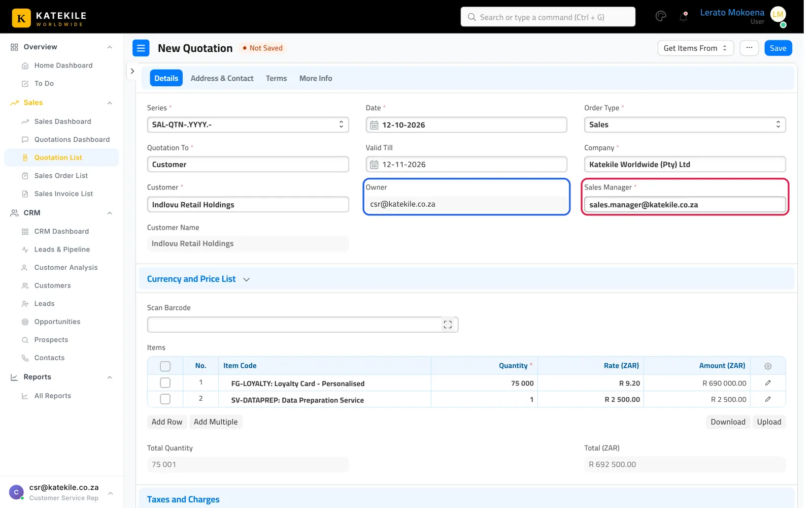Collapse the Reports sidebar section
The width and height of the screenshot is (812, 508).
(x=110, y=377)
